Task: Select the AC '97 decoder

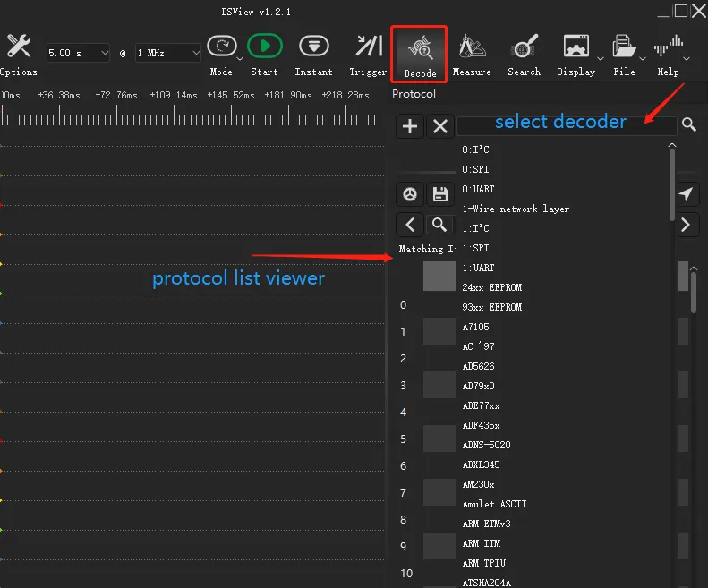Action: [478, 346]
